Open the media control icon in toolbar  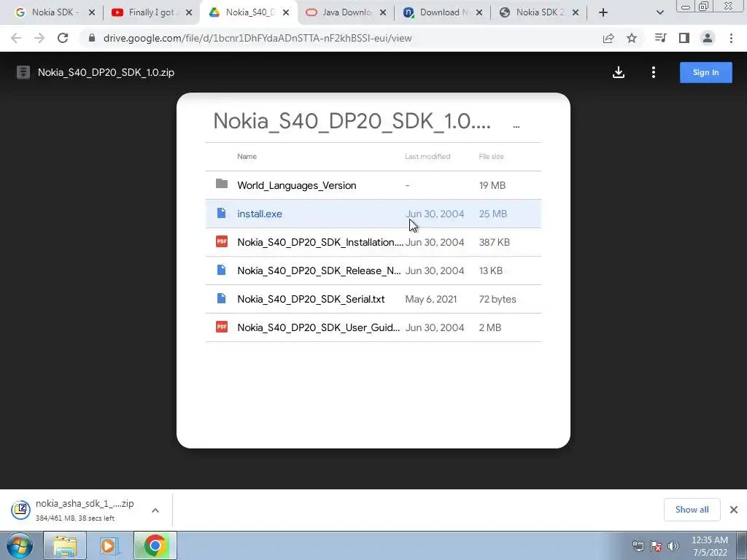(x=660, y=38)
